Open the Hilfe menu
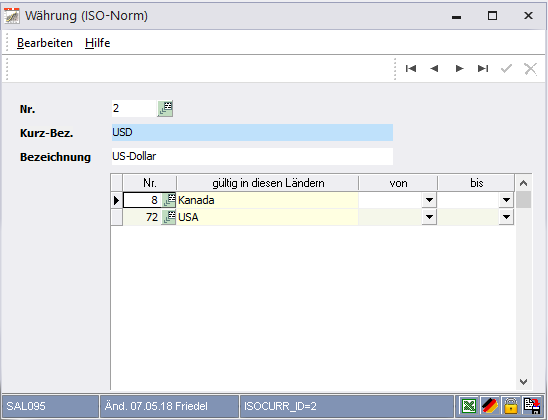 [x=98, y=43]
